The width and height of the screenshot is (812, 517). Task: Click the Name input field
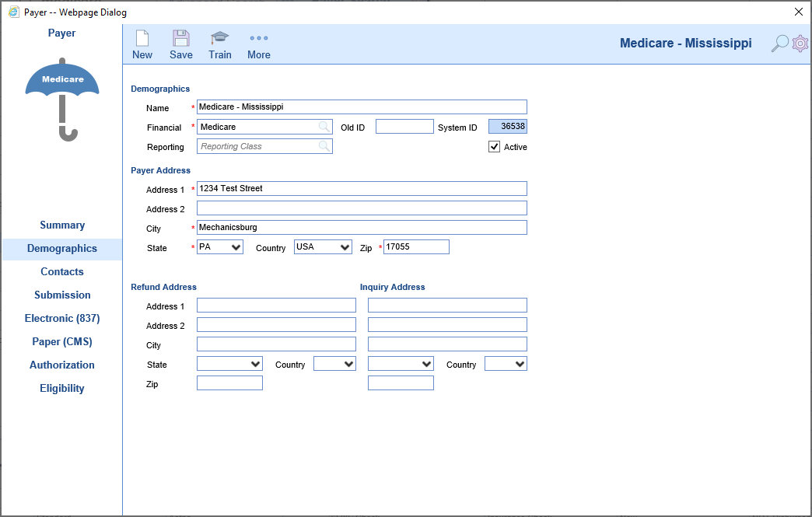pyautogui.click(x=362, y=107)
